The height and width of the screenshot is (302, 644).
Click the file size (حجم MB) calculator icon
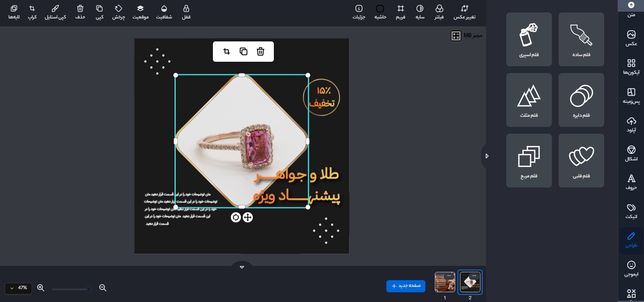pos(456,36)
